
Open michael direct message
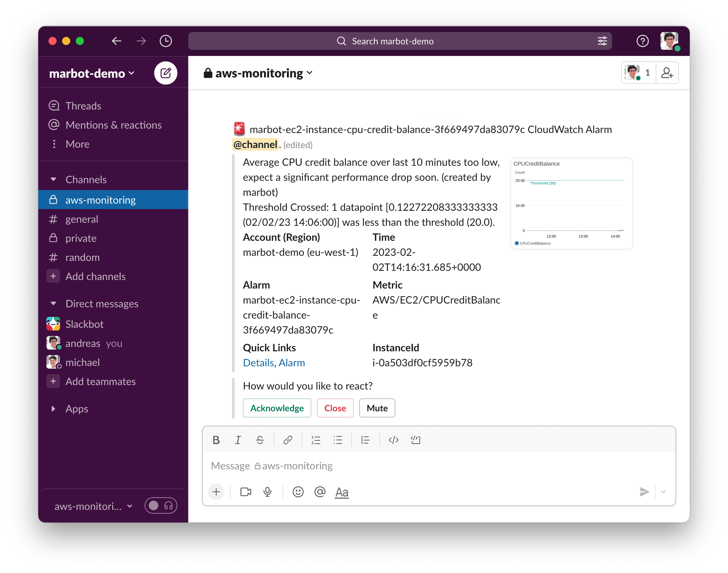pos(113,362)
